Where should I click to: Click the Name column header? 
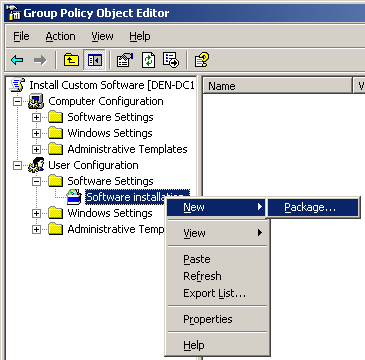[277, 86]
